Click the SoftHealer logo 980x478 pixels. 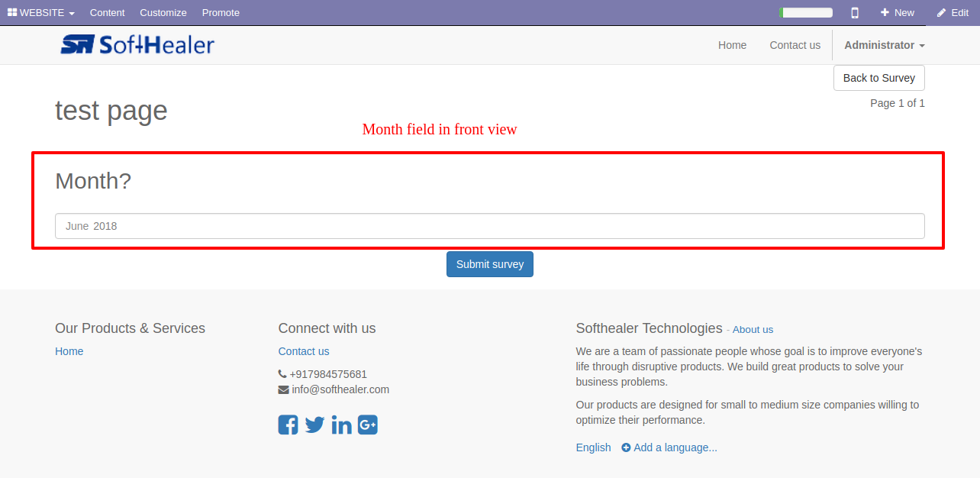(x=137, y=45)
